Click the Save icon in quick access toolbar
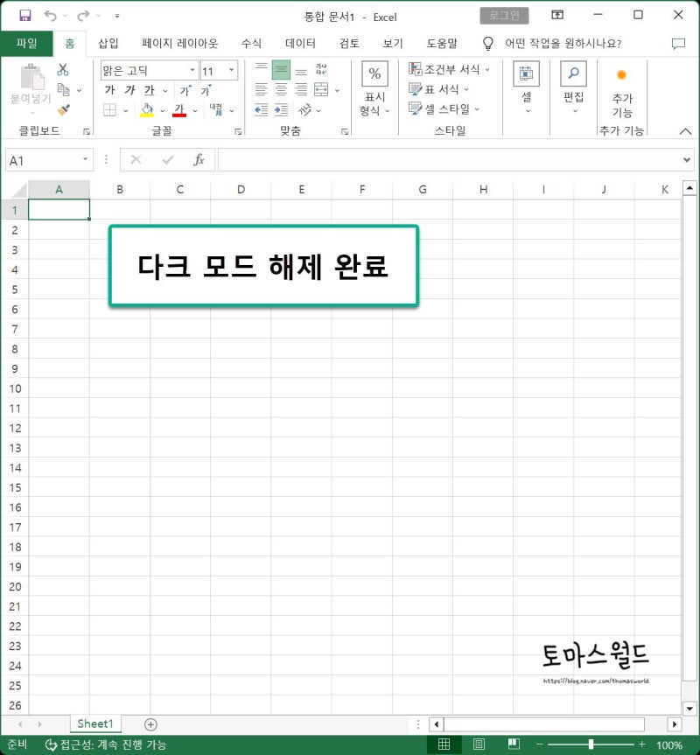Screen dimensions: 700x755 24,15
